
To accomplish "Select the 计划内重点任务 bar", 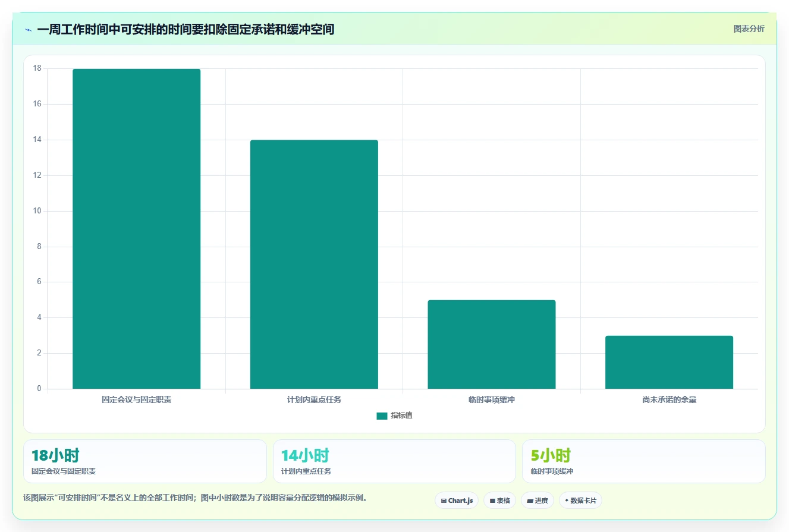I will [314, 265].
